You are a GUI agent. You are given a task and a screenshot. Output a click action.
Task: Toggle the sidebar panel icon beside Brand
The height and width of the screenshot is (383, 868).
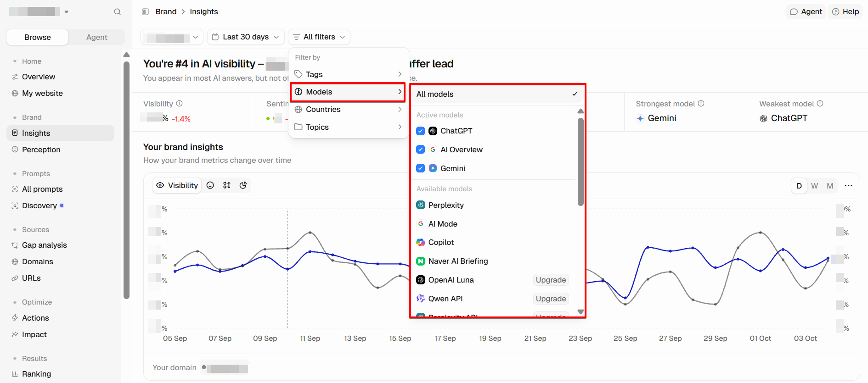145,11
